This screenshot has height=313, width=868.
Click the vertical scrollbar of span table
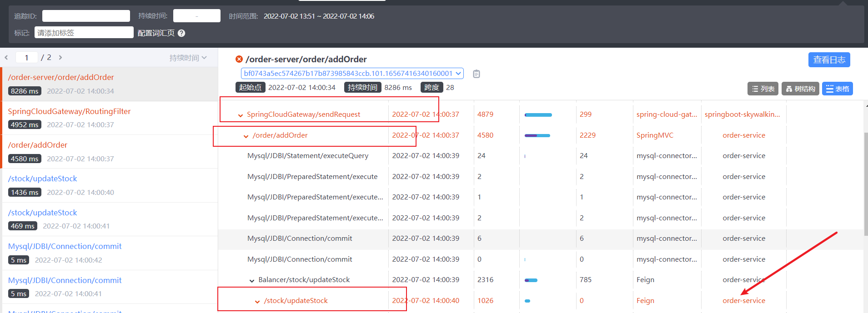point(865,184)
